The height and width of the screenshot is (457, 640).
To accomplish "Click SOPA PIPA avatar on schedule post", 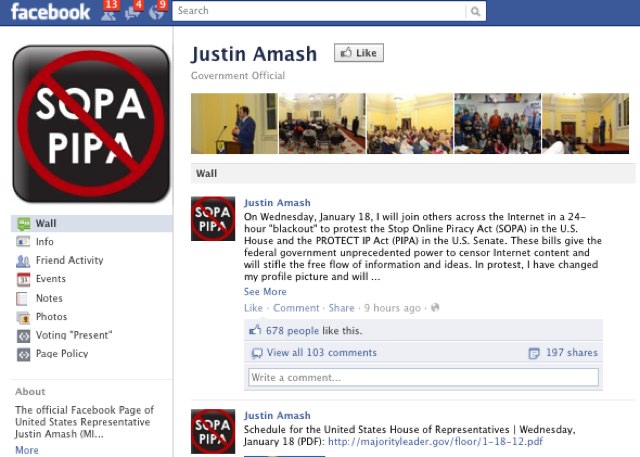I will click(x=213, y=432).
